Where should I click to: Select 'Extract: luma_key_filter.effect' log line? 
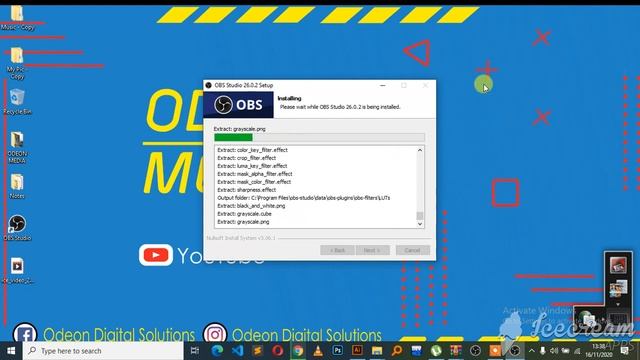(x=252, y=166)
